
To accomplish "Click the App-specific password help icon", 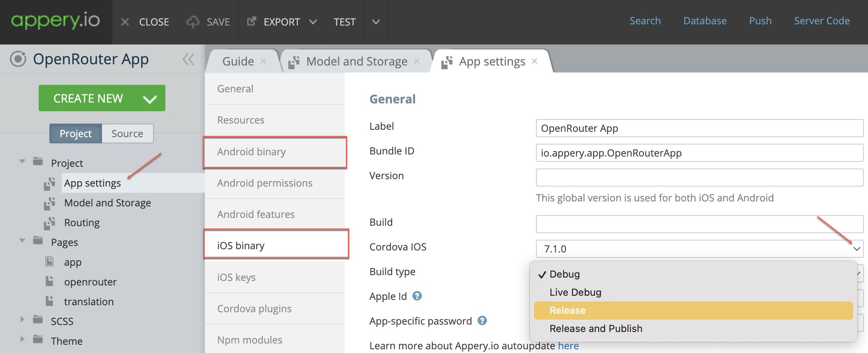I will [482, 320].
